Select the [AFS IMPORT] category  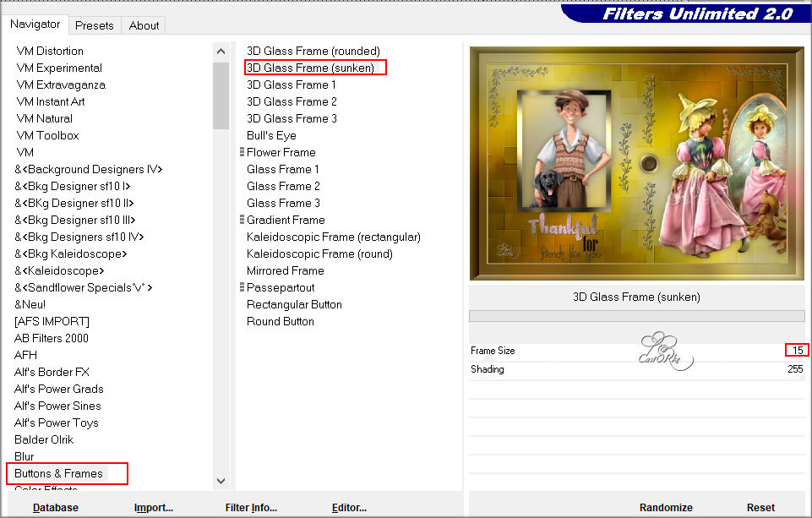pos(52,322)
